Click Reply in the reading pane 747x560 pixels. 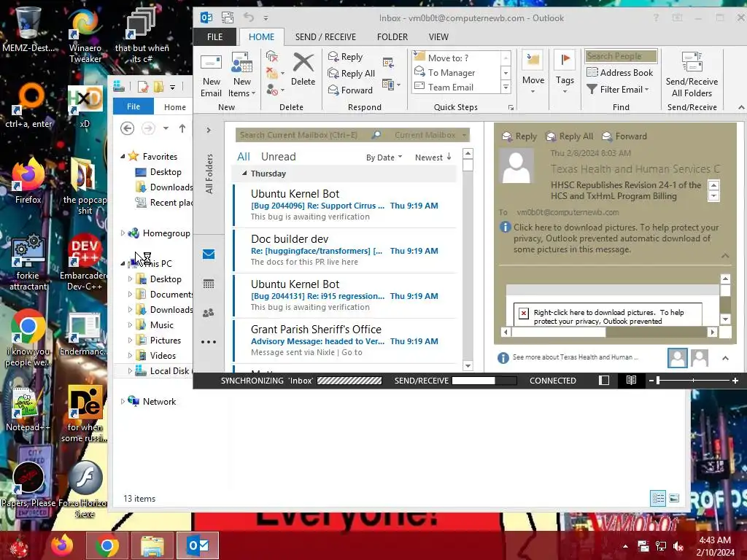point(519,136)
